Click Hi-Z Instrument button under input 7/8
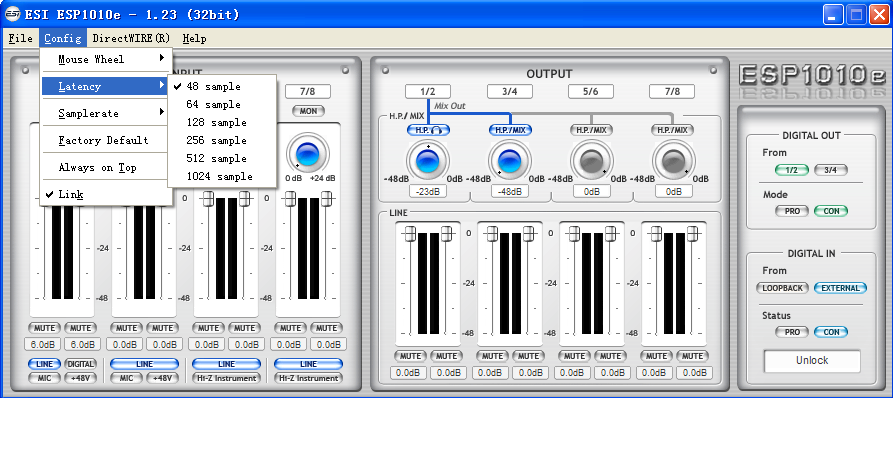 (308, 378)
